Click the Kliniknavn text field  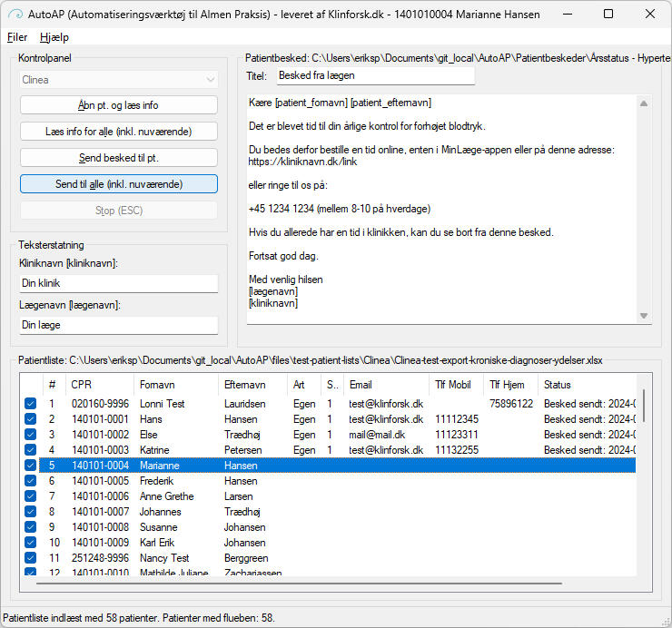pyautogui.click(x=118, y=283)
